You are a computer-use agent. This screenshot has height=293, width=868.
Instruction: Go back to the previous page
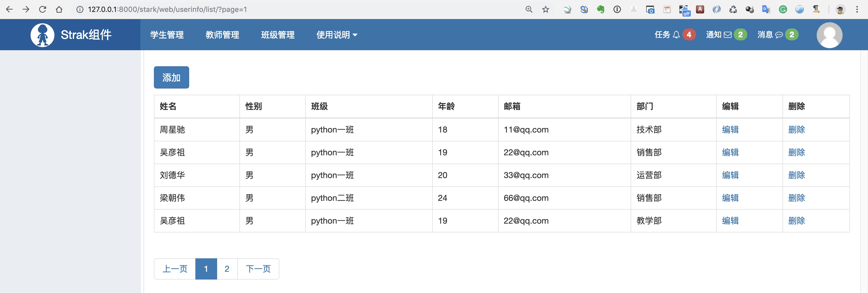(9, 9)
